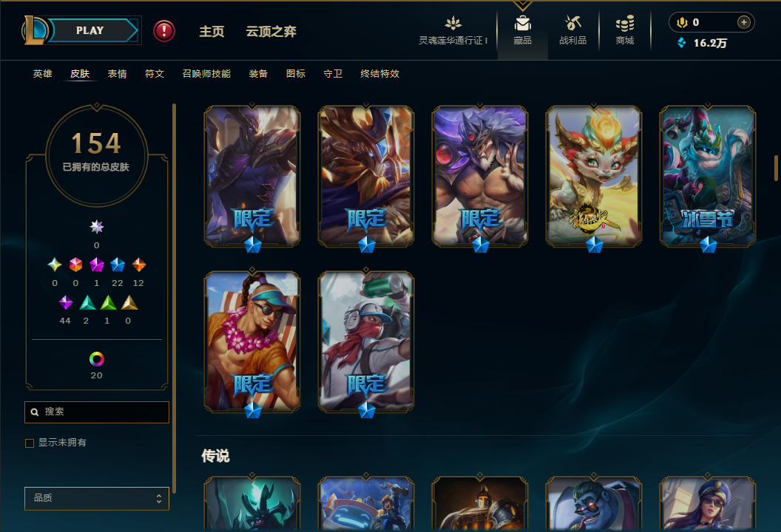Image resolution: width=781 pixels, height=532 pixels.
Task: Open the 符文 runes tab
Action: pyautogui.click(x=155, y=74)
